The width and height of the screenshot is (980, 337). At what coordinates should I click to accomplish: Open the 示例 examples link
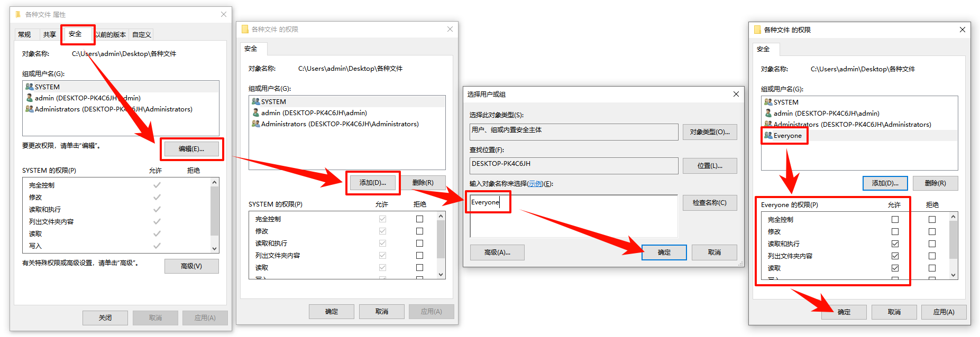(x=535, y=184)
